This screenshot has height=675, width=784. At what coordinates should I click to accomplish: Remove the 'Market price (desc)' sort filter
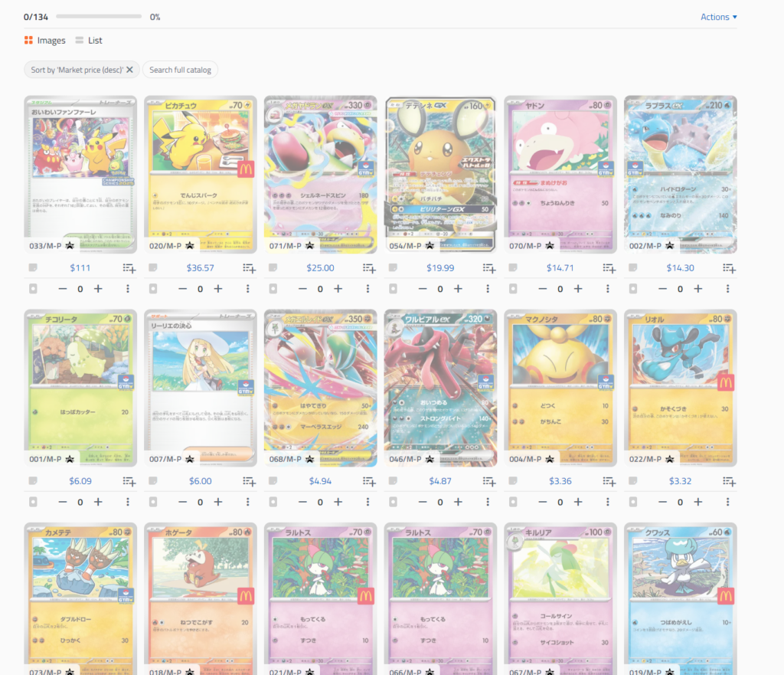(129, 70)
